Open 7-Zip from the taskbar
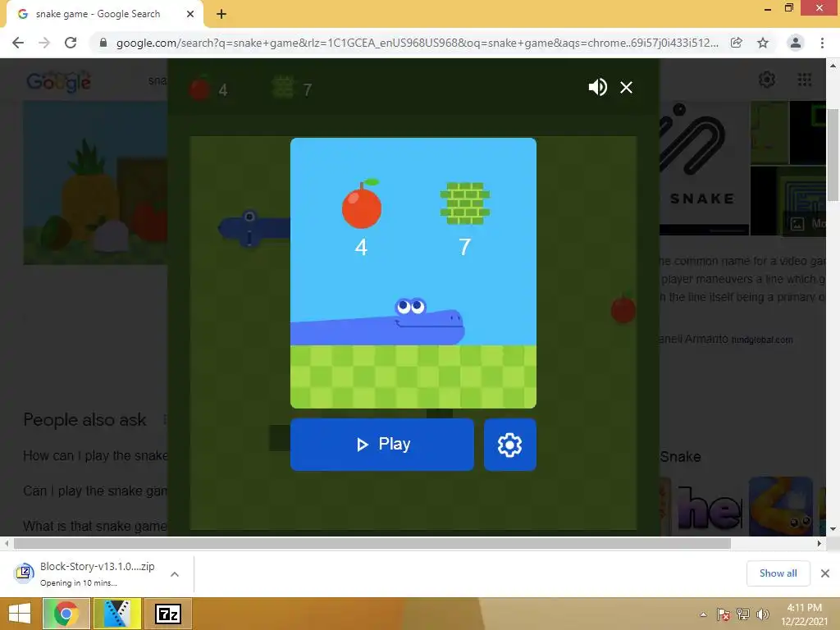The height and width of the screenshot is (630, 840). pos(167,614)
